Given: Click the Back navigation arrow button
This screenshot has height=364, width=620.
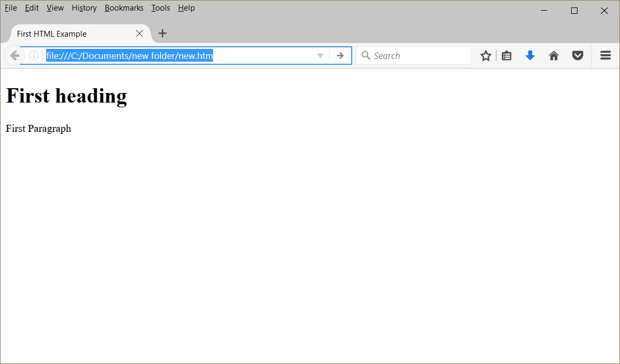Looking at the screenshot, I should pyautogui.click(x=14, y=56).
